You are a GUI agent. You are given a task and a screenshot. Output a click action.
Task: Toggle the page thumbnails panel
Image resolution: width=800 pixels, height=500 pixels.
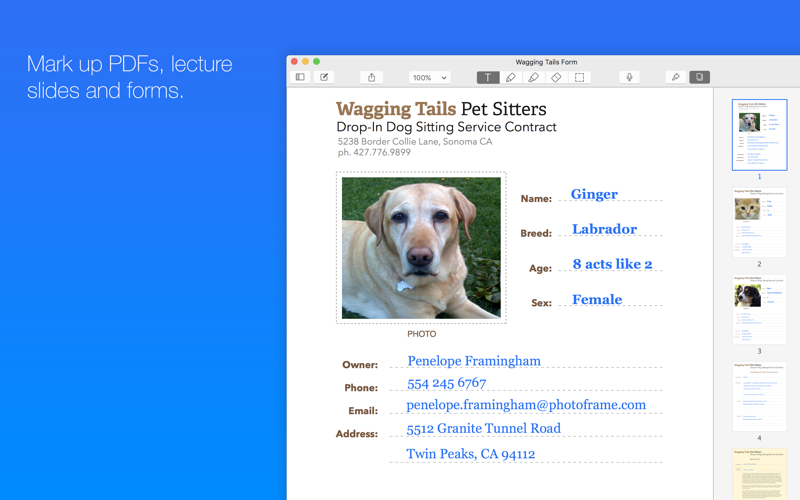699,77
